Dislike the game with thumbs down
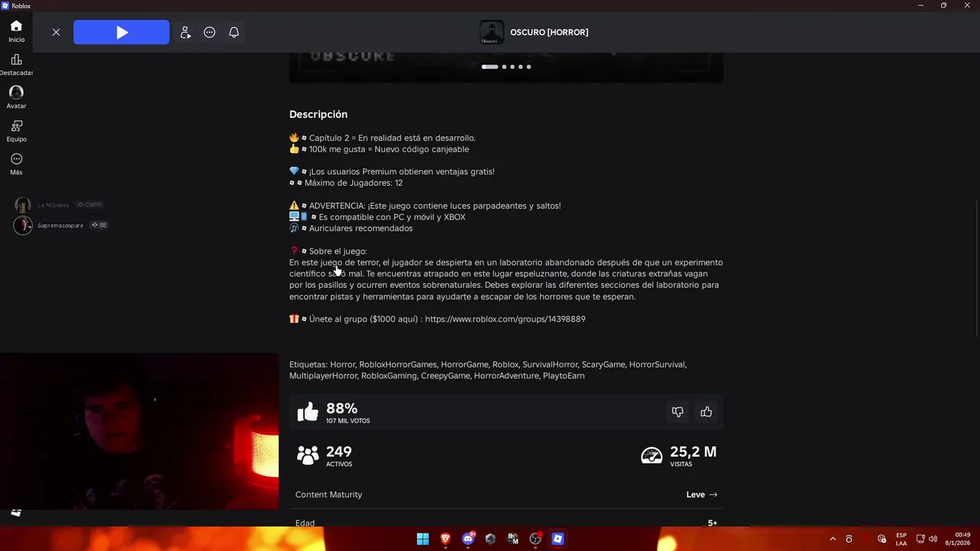 pyautogui.click(x=678, y=412)
